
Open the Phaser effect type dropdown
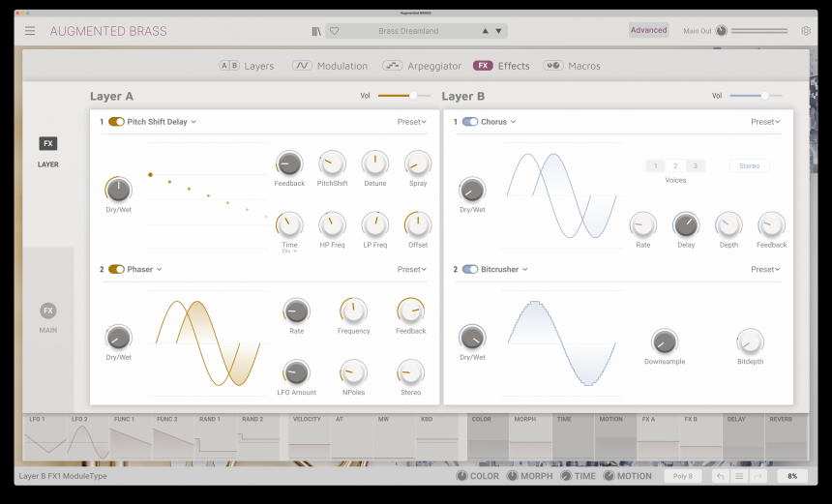[144, 269]
